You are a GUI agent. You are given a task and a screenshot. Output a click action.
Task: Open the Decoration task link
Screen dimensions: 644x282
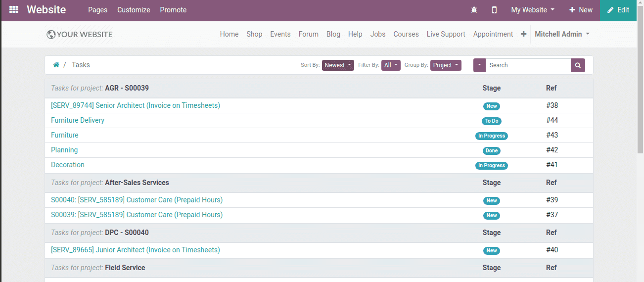click(x=68, y=165)
